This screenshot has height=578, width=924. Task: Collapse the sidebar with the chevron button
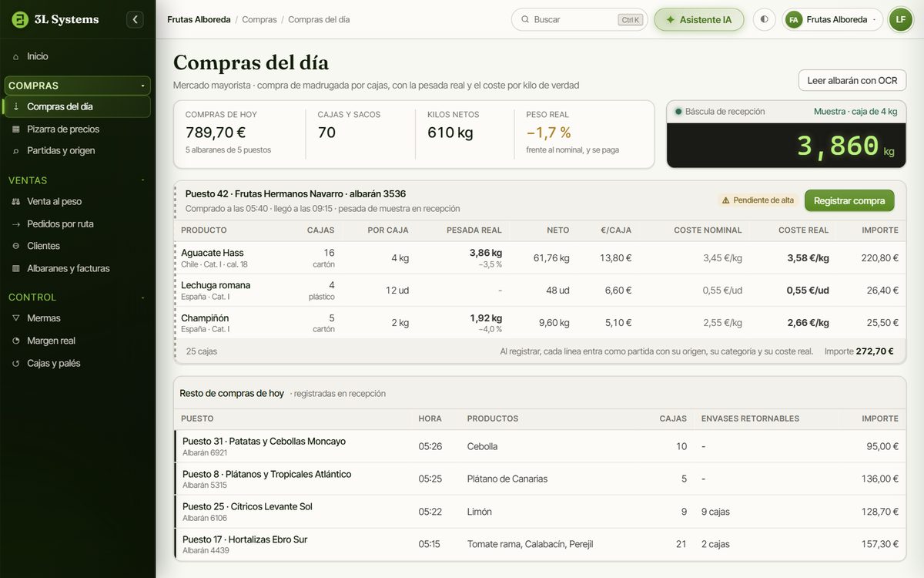click(x=136, y=19)
